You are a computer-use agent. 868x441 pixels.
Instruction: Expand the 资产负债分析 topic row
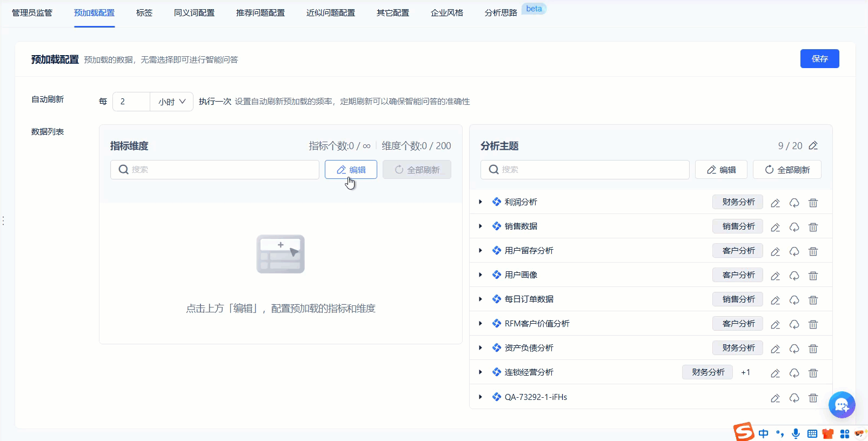(x=480, y=348)
